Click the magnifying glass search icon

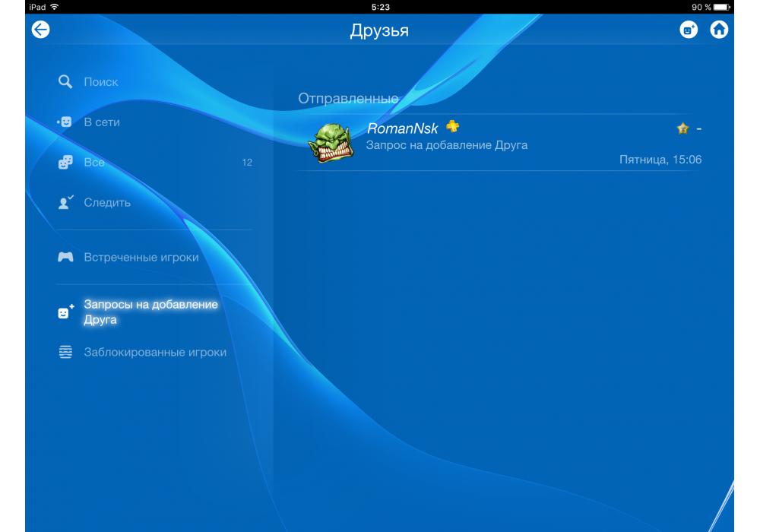[65, 81]
